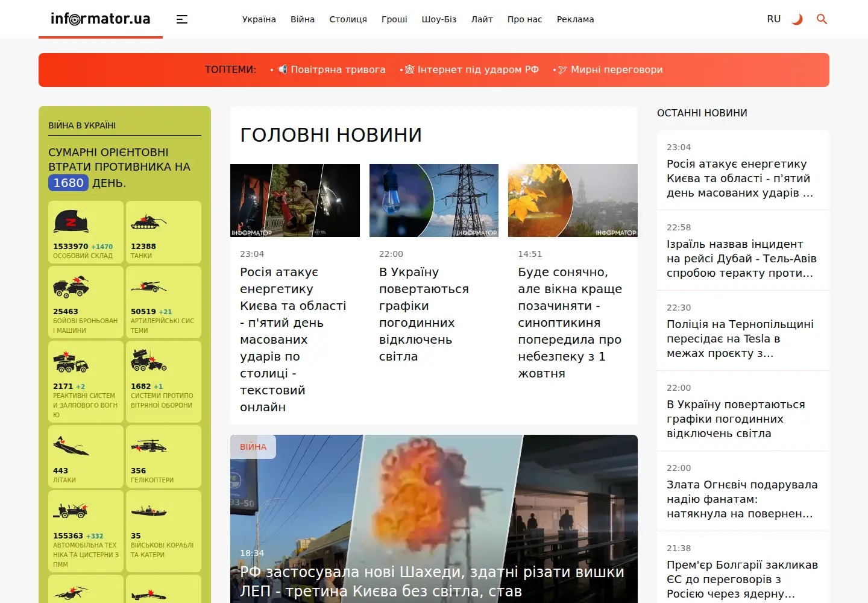This screenshot has width=868, height=603.
Task: Open the Лайт menu section
Action: point(482,19)
